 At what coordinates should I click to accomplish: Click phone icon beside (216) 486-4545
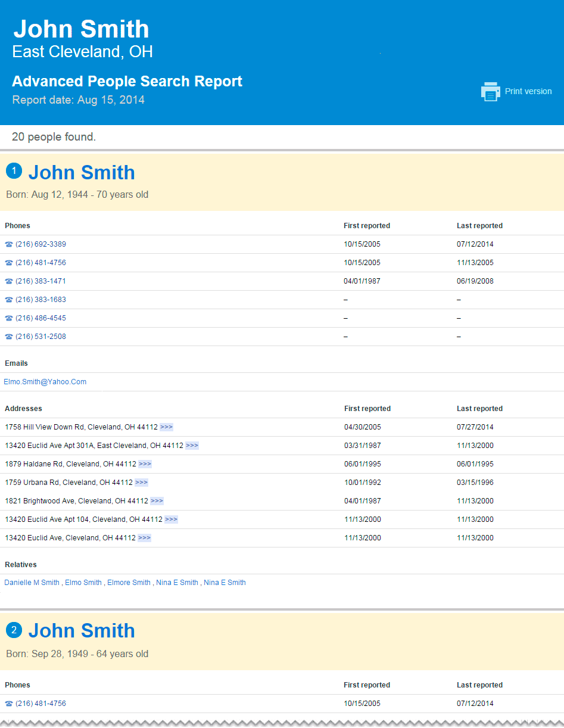[9, 318]
